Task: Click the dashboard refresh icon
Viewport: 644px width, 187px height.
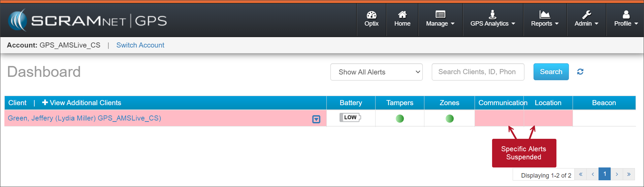Action: [580, 72]
